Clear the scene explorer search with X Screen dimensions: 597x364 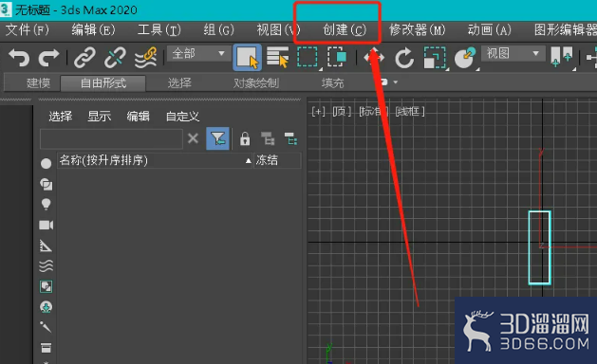click(193, 138)
